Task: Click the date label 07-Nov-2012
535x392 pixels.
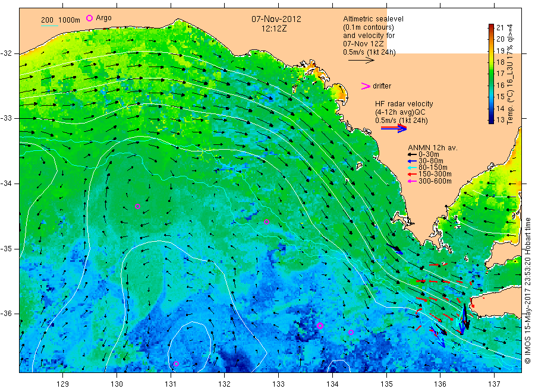Action: click(276, 19)
